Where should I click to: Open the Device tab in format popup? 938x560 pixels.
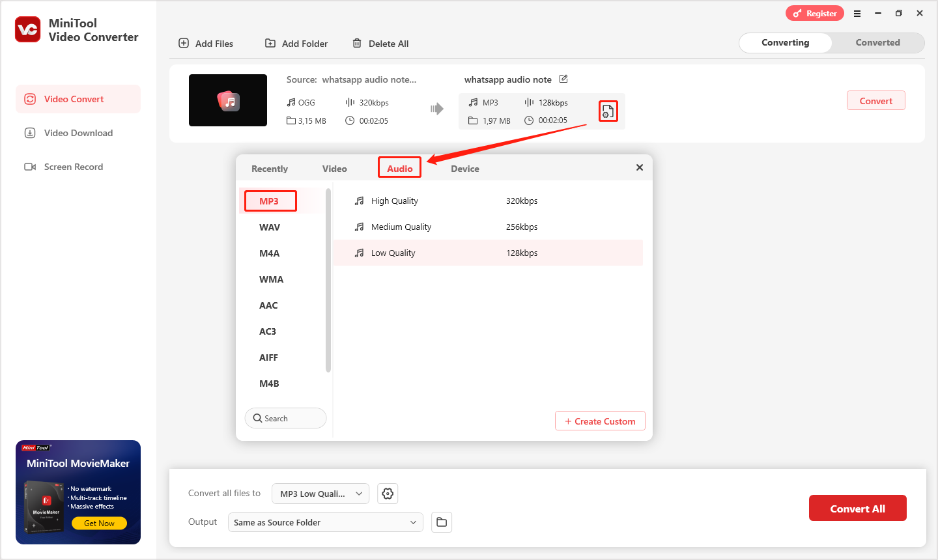(465, 169)
